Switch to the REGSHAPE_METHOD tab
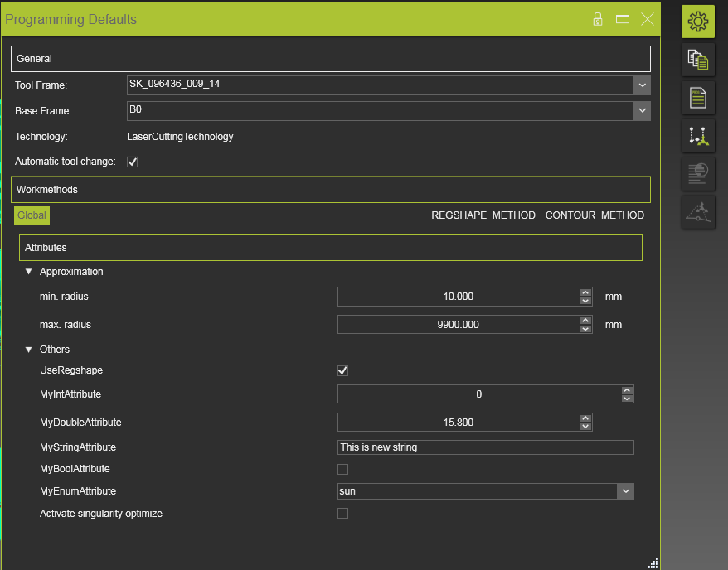 483,215
